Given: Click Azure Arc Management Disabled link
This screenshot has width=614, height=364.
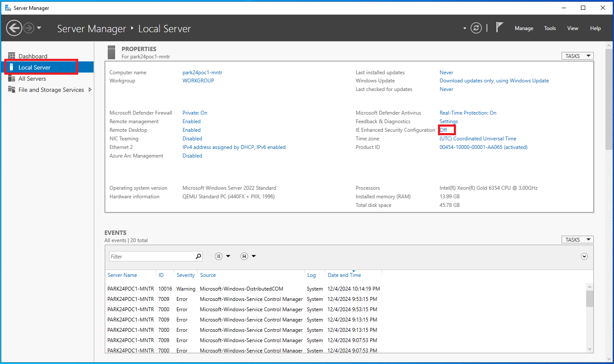Looking at the screenshot, I should coord(192,156).
